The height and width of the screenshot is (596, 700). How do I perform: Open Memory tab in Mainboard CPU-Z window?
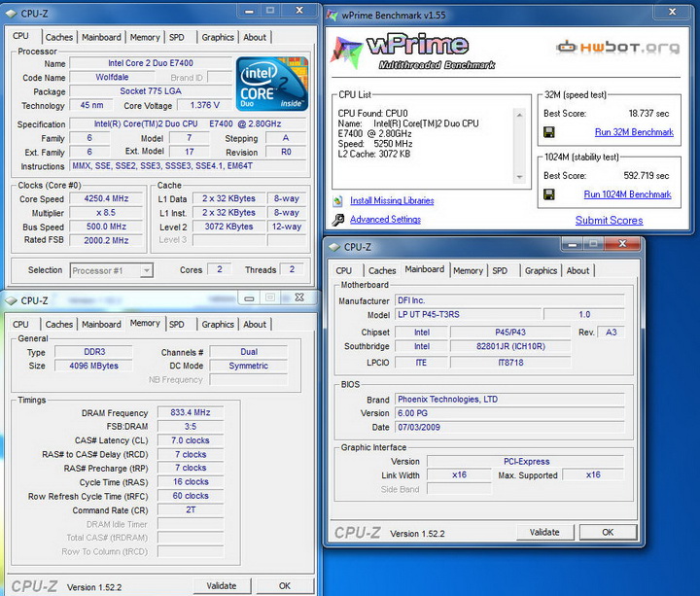[468, 271]
